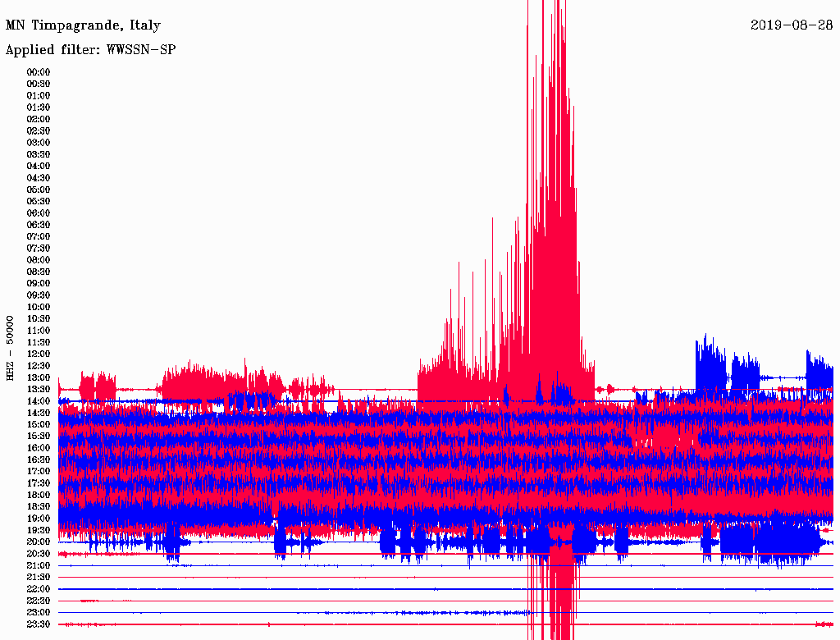Select the 21:00 time label
Viewport: 840px width, 640px height.
[39, 566]
